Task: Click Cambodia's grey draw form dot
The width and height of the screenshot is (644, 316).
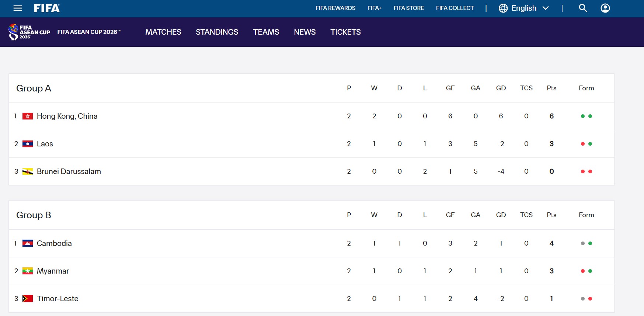Action: [x=583, y=243]
